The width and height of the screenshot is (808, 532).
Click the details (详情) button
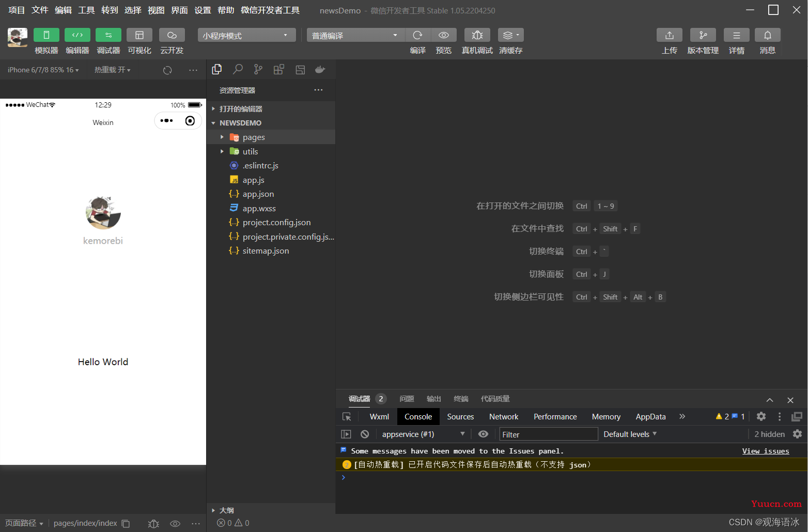737,35
